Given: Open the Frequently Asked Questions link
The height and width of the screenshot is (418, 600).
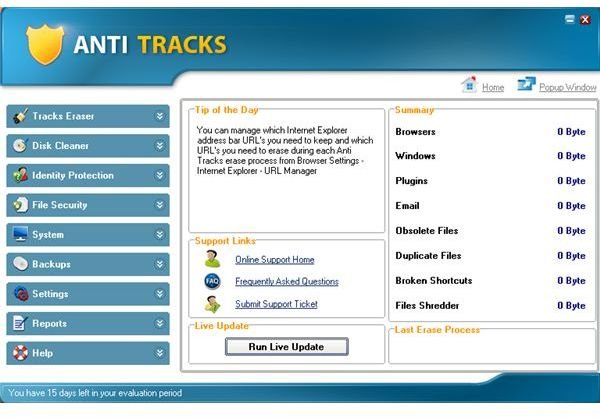Looking at the screenshot, I should tap(287, 282).
